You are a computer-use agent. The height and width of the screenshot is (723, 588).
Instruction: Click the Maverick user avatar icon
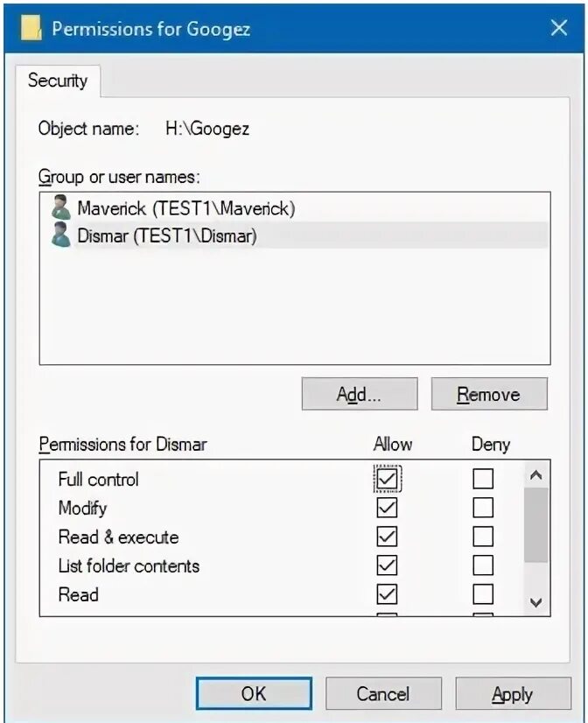tap(61, 207)
